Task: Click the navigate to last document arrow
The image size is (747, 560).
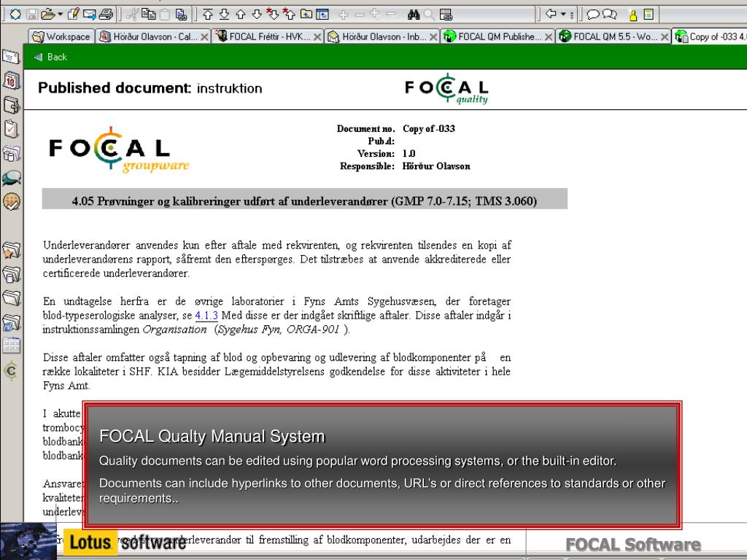Action: coord(224,15)
